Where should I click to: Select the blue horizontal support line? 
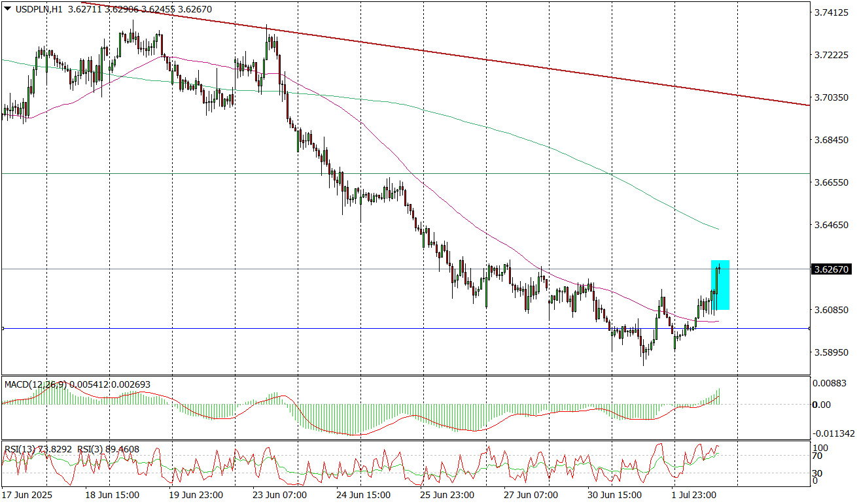click(x=406, y=329)
